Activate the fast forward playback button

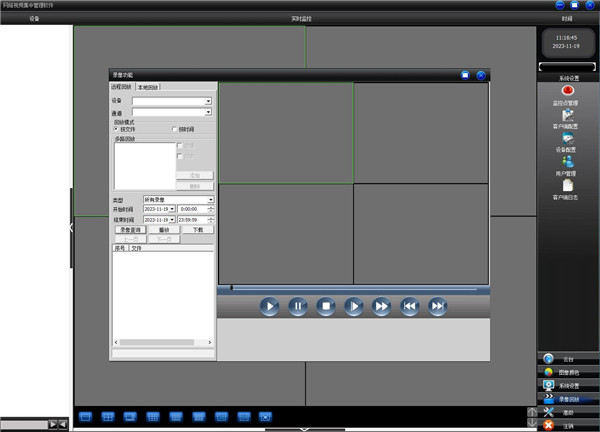click(x=382, y=306)
